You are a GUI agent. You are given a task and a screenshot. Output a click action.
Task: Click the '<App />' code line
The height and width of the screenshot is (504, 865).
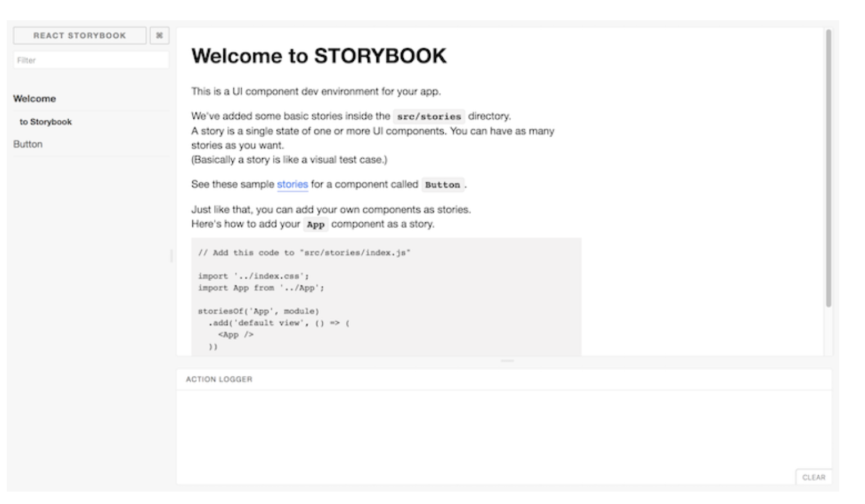(x=236, y=335)
